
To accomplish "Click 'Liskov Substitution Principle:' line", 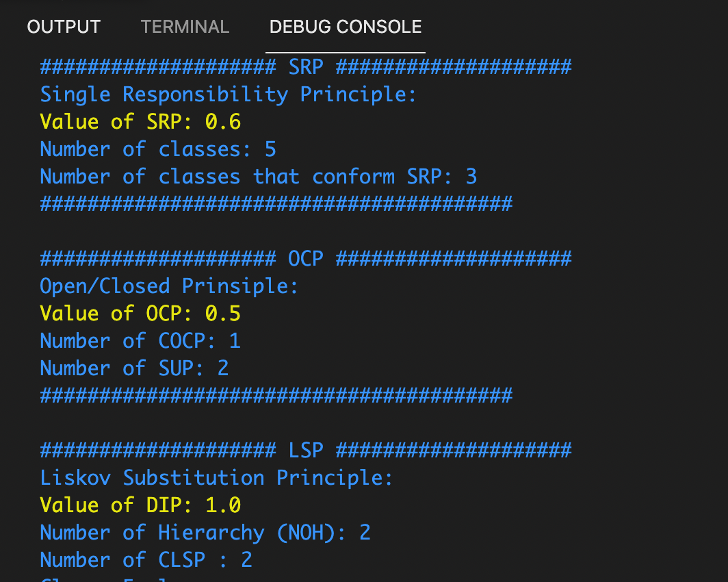I will (x=216, y=479).
